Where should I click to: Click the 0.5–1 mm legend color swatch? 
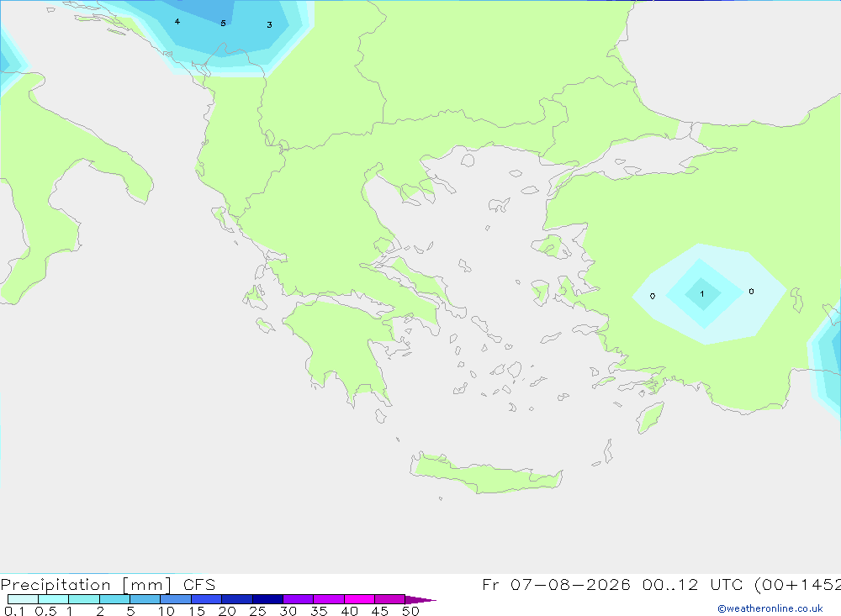pyautogui.click(x=54, y=599)
